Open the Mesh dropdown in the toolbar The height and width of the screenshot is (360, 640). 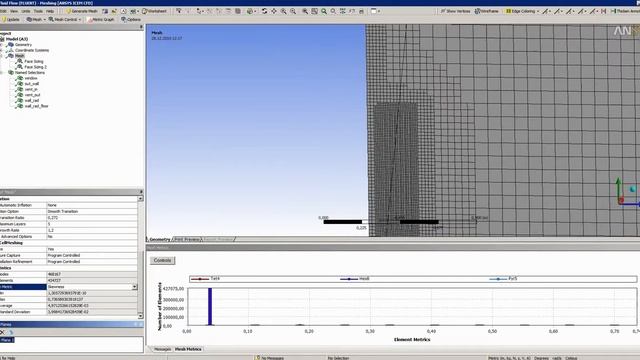36,20
